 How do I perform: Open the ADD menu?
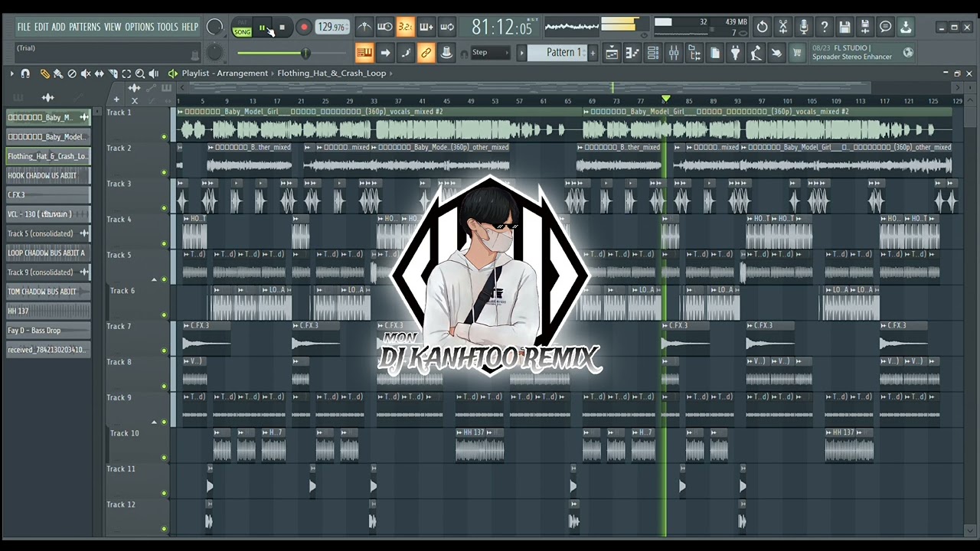(x=58, y=27)
